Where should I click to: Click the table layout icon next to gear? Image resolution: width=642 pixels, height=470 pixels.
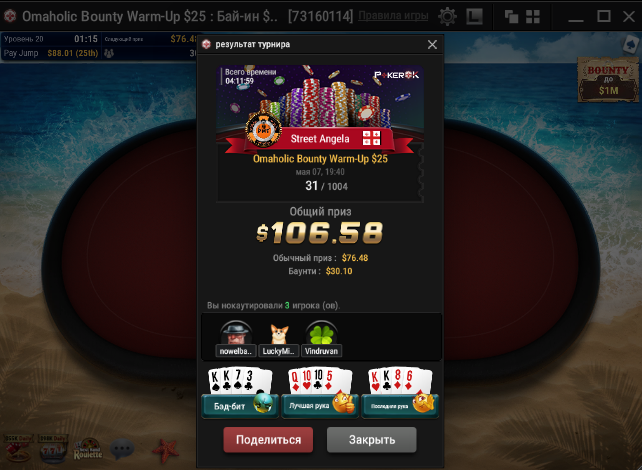coord(475,17)
